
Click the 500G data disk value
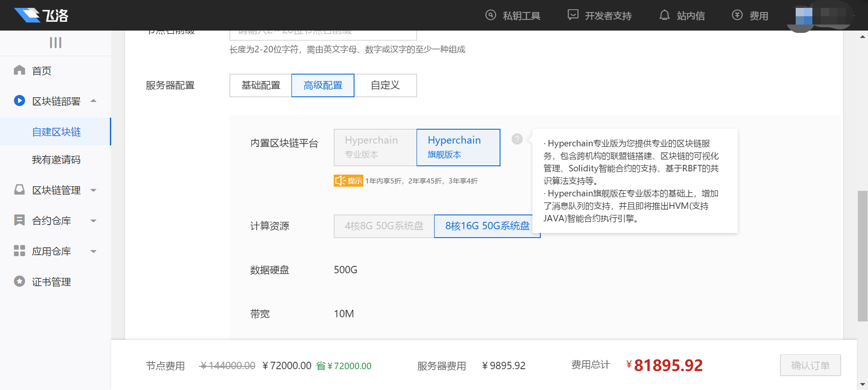point(346,270)
